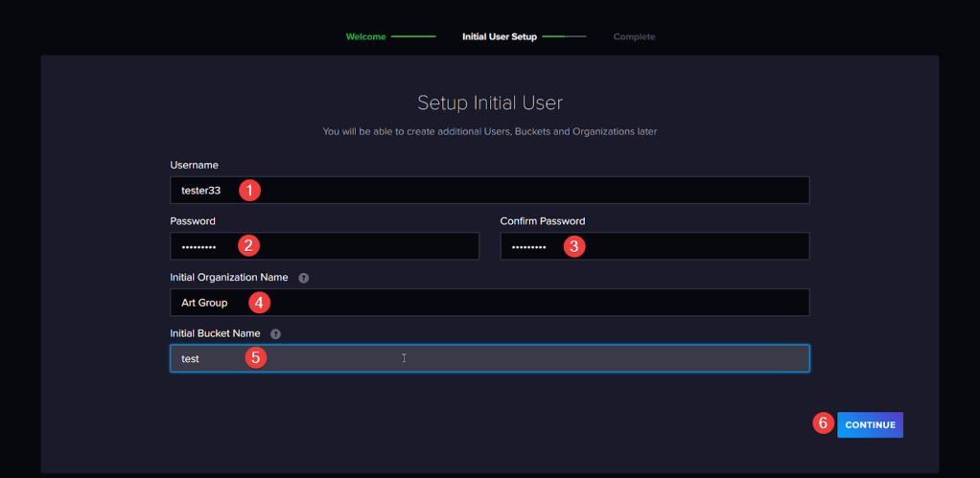Viewport: 980px width, 478px height.
Task: Click the red number 2 badge
Action: click(x=248, y=245)
